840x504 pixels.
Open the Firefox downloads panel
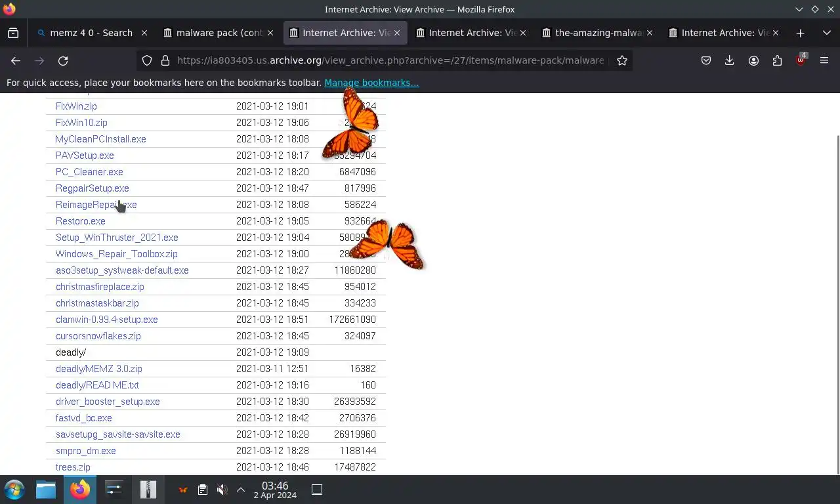[x=729, y=60]
